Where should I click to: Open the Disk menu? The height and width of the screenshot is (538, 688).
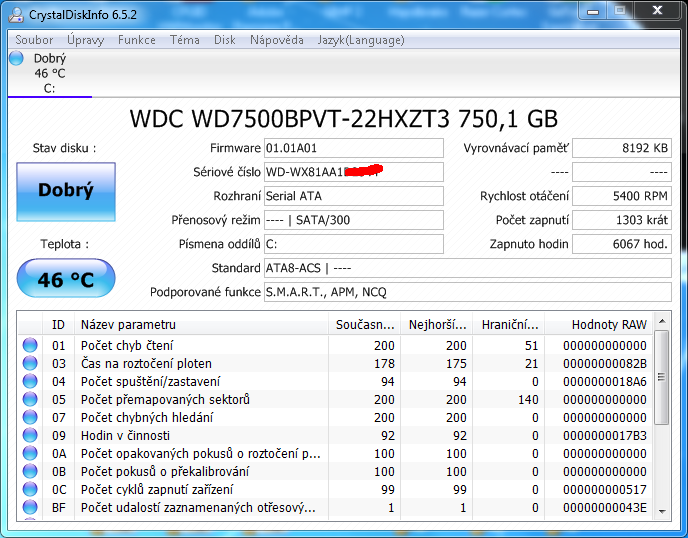[225, 40]
